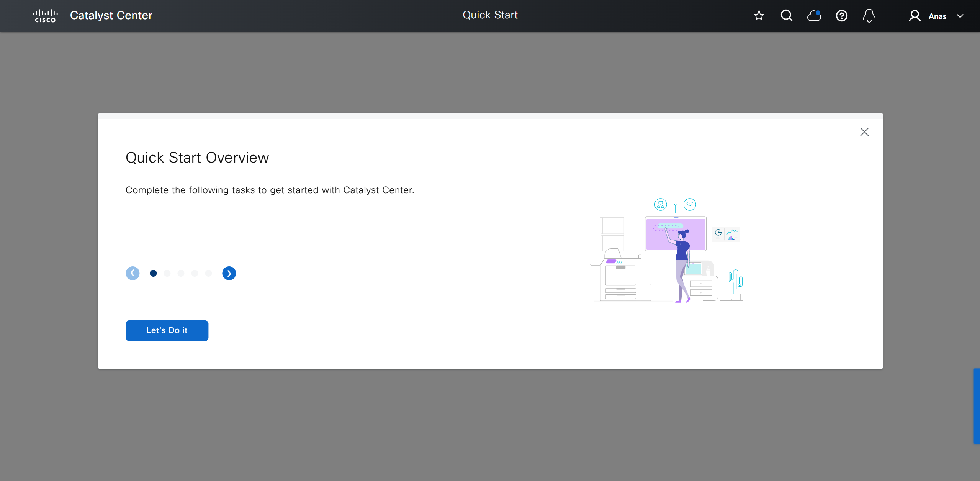Select the second carousel dot
This screenshot has height=481, width=980.
point(167,273)
